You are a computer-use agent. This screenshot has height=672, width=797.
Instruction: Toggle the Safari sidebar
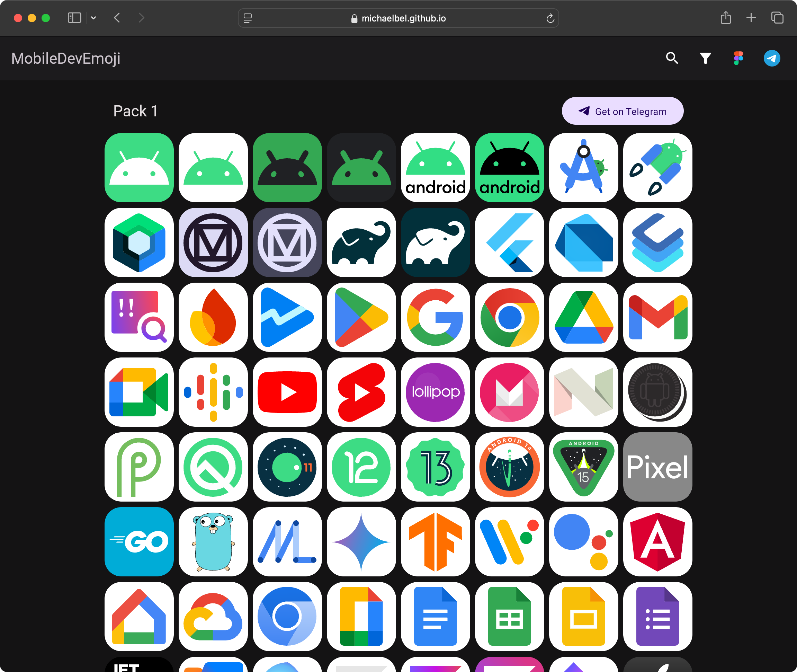pos(74,18)
